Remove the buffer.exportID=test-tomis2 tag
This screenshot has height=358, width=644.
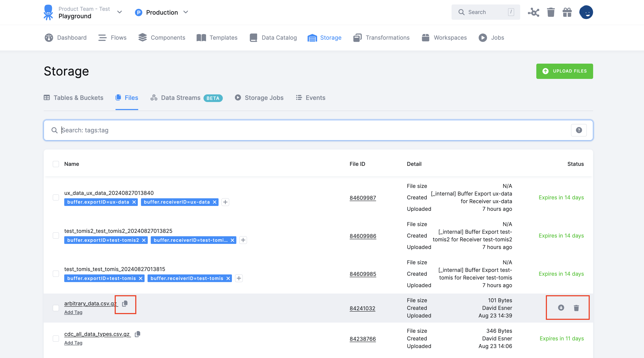click(144, 240)
